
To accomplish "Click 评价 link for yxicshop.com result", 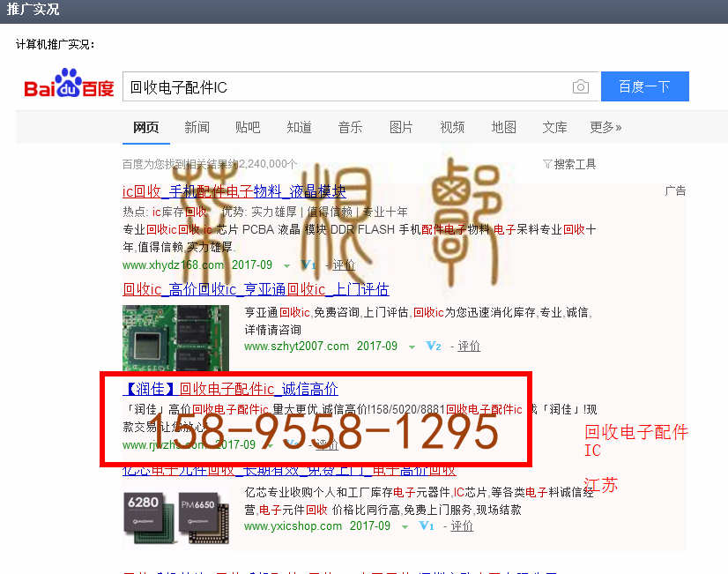I will coord(462,526).
